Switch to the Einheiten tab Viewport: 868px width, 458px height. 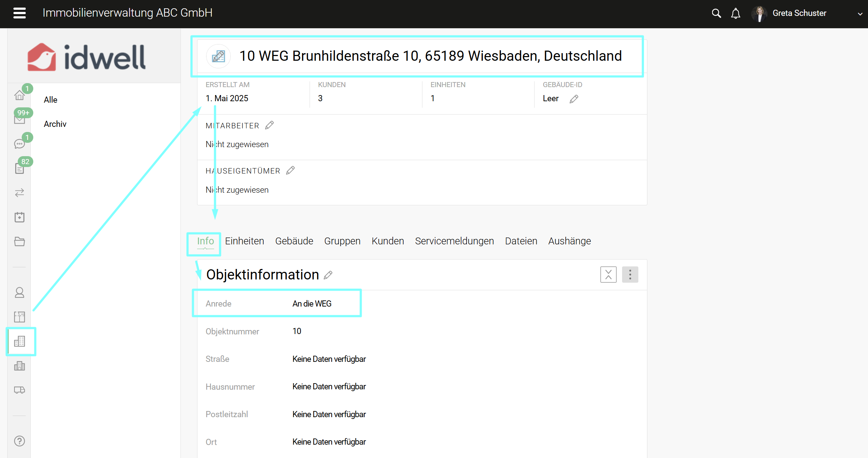(x=244, y=241)
